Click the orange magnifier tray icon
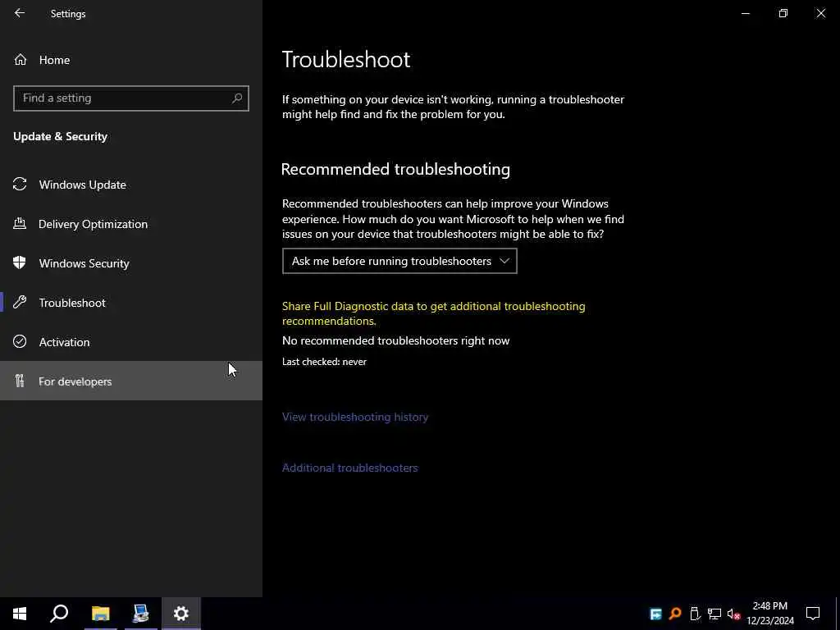The height and width of the screenshot is (630, 840). pyautogui.click(x=675, y=614)
